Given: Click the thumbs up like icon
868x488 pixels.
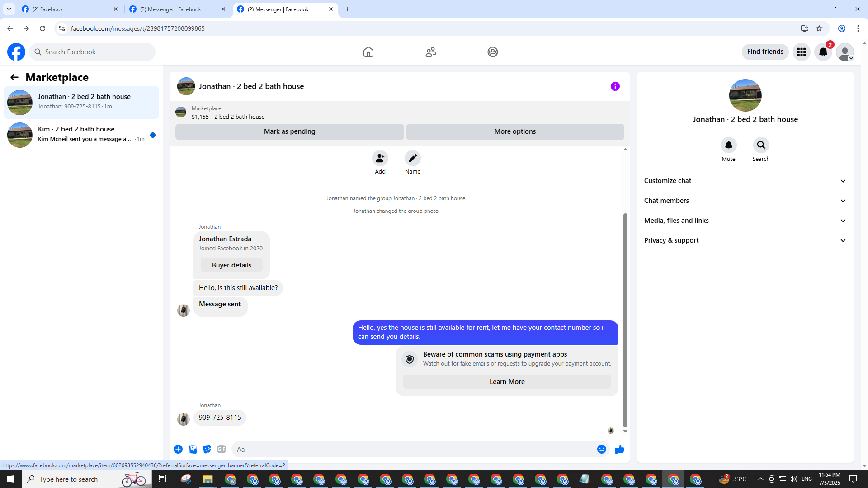Looking at the screenshot, I should coord(619,449).
